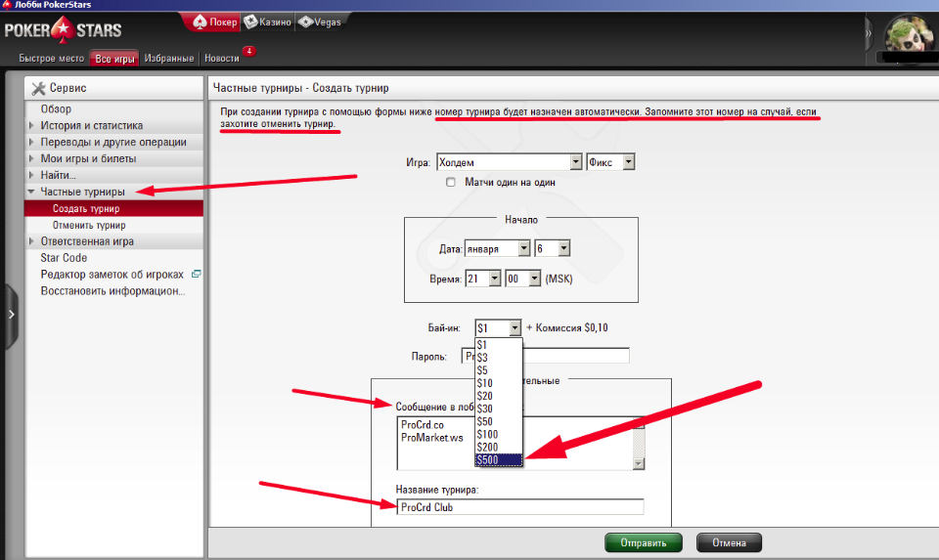Choose $3 in the buy-in list
This screenshot has height=560, width=939.
click(x=498, y=358)
